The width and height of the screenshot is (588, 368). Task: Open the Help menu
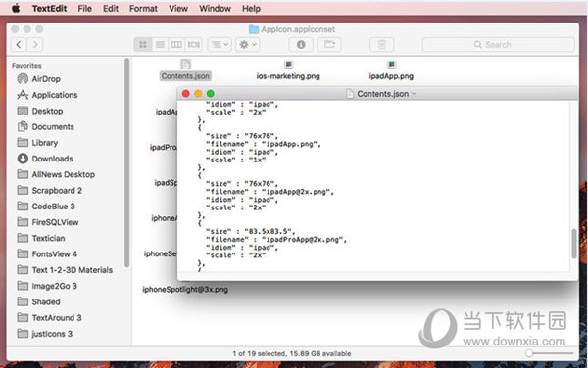coord(251,8)
